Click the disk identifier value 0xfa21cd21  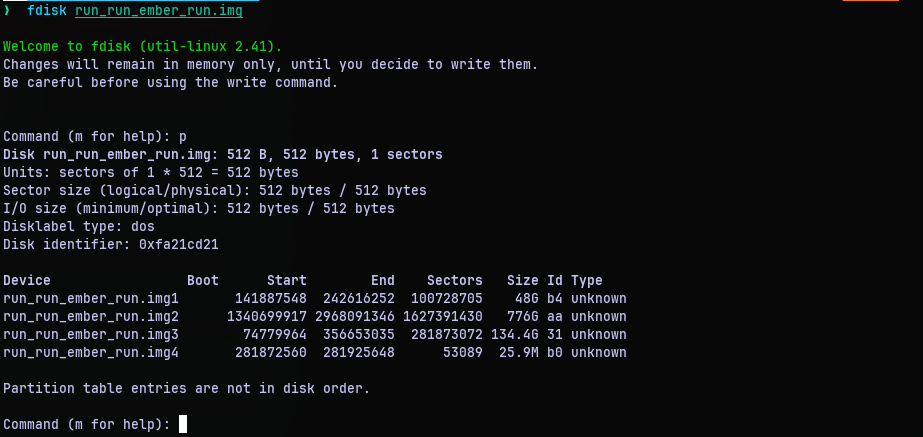[179, 245]
